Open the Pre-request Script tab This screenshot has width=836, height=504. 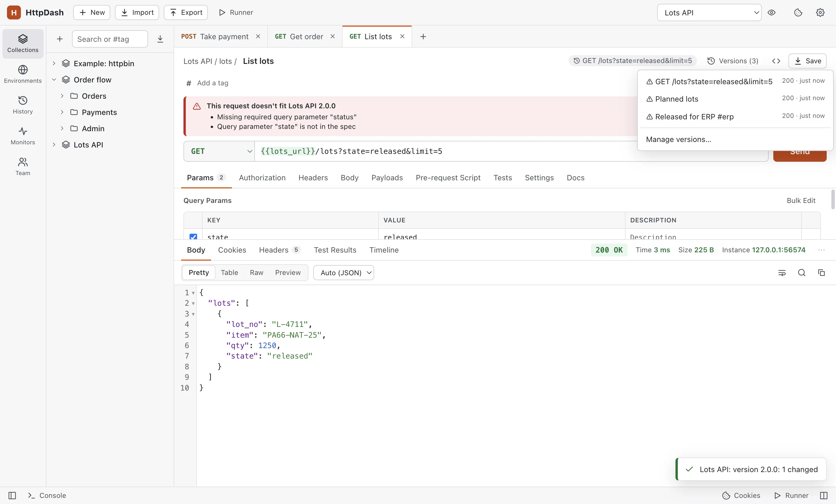tap(448, 177)
